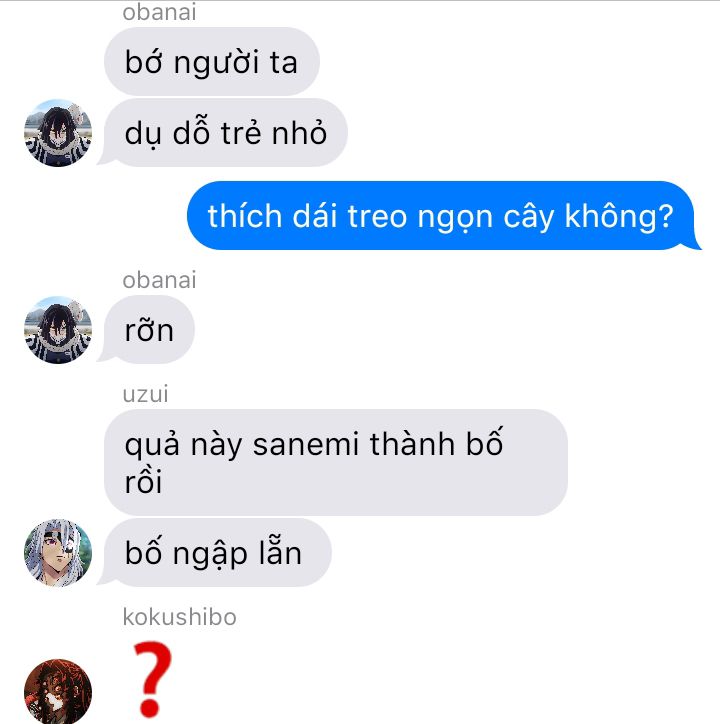This screenshot has width=720, height=724.
Task: Open uzui's profile picture
Action: coord(58,553)
